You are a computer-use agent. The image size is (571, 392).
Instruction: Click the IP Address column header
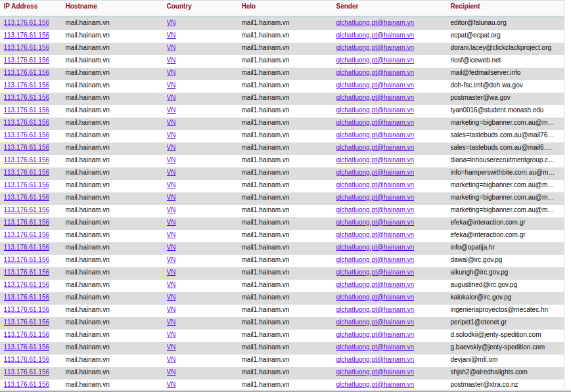pyautogui.click(x=20, y=6)
